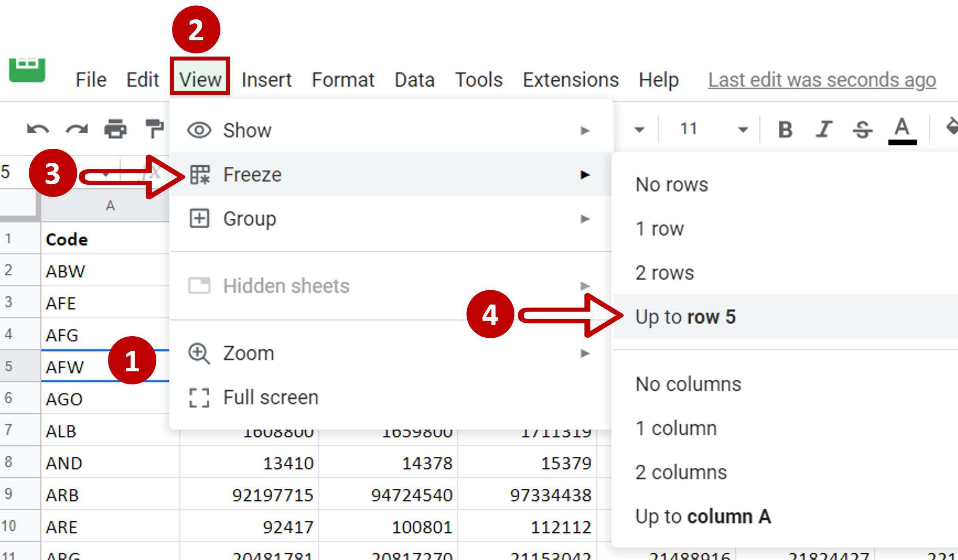Click cell with value 94724540
This screenshot has width=958, height=560.
388,494
